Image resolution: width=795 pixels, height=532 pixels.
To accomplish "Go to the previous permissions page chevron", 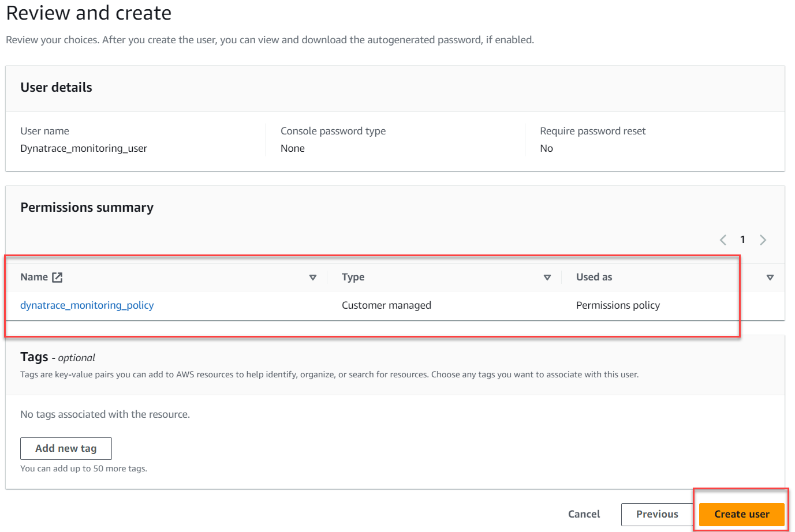I will (x=723, y=240).
